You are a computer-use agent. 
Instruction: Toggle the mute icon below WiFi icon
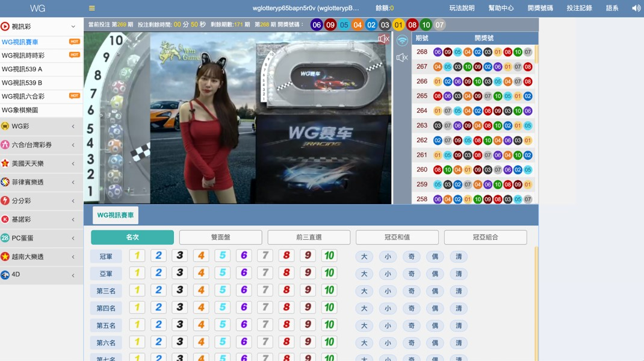pos(402,58)
